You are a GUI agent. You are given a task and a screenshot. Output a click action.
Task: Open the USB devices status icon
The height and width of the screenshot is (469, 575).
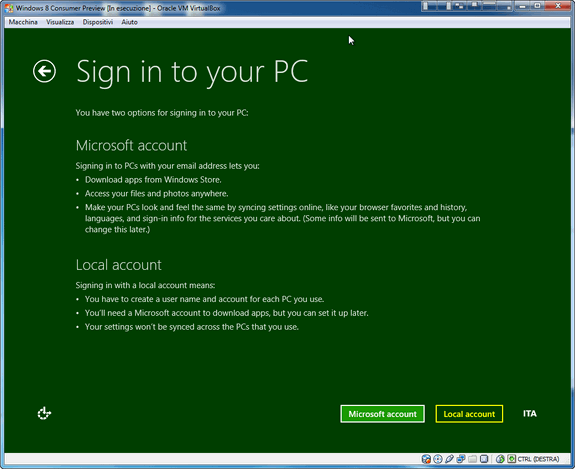tap(449, 459)
